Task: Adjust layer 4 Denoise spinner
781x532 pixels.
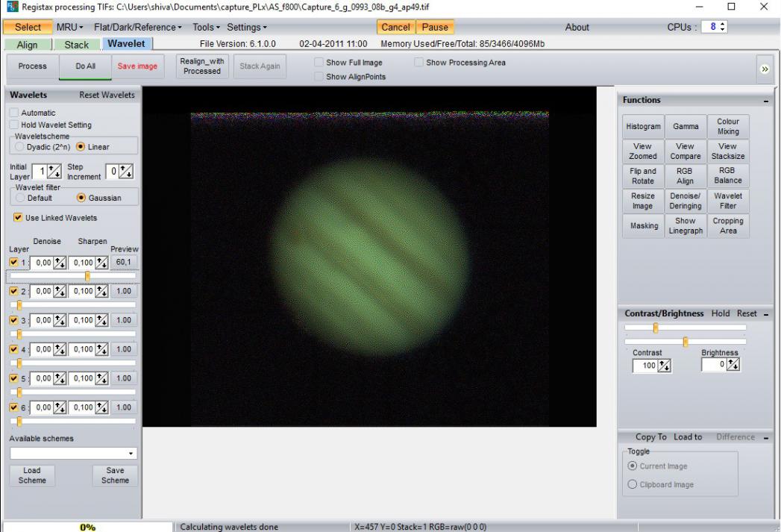Action: [60, 350]
